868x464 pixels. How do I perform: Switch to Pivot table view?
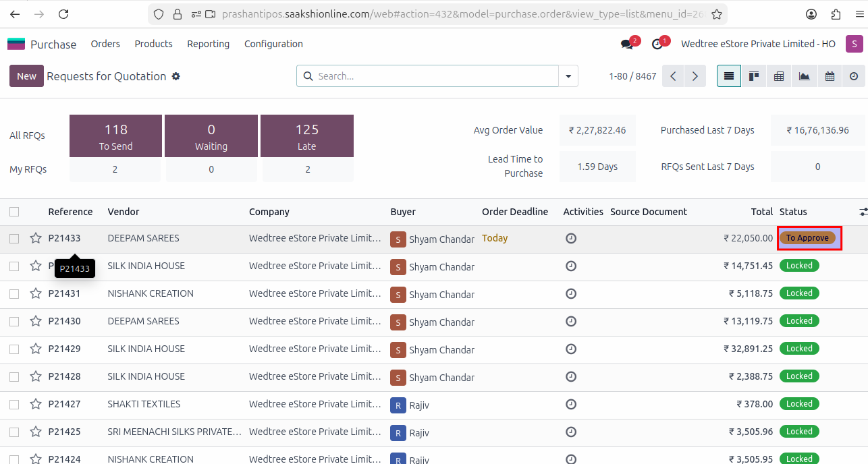point(779,76)
